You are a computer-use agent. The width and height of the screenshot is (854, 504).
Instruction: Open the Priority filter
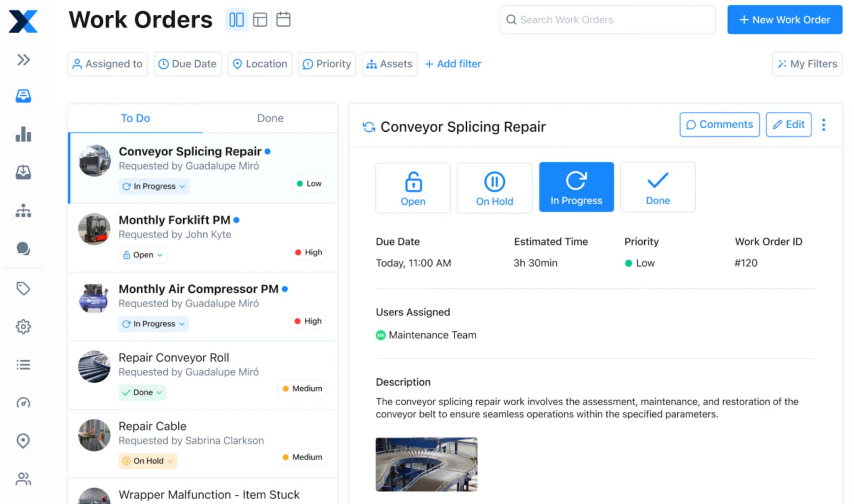click(327, 64)
